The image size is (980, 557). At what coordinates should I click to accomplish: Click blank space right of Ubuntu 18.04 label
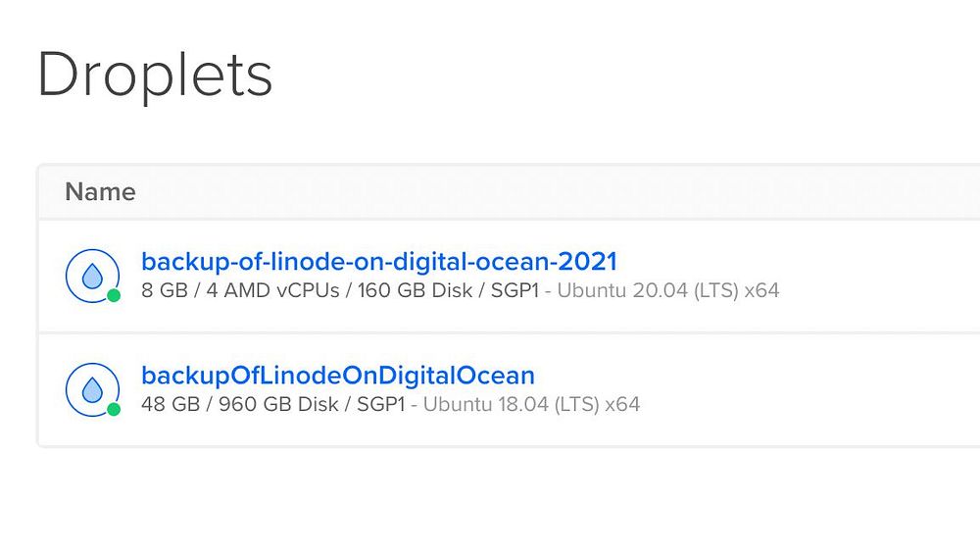(x=804, y=404)
